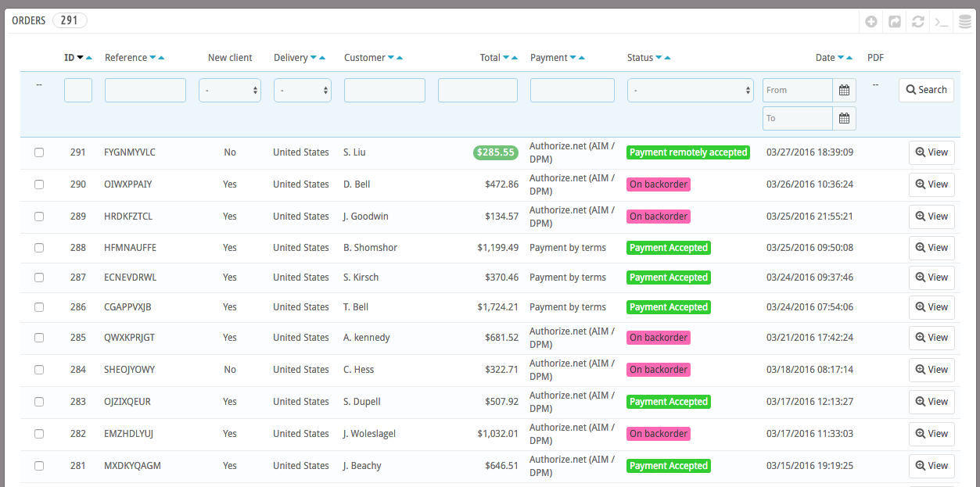Sort Reference column ascending arrow
The width and height of the screenshot is (980, 487).
[x=162, y=58]
